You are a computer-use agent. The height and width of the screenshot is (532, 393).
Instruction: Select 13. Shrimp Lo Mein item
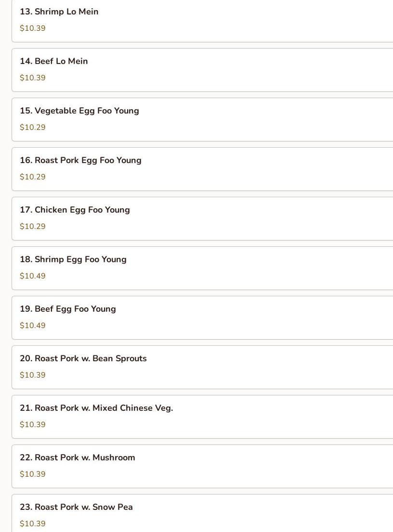(x=202, y=21)
